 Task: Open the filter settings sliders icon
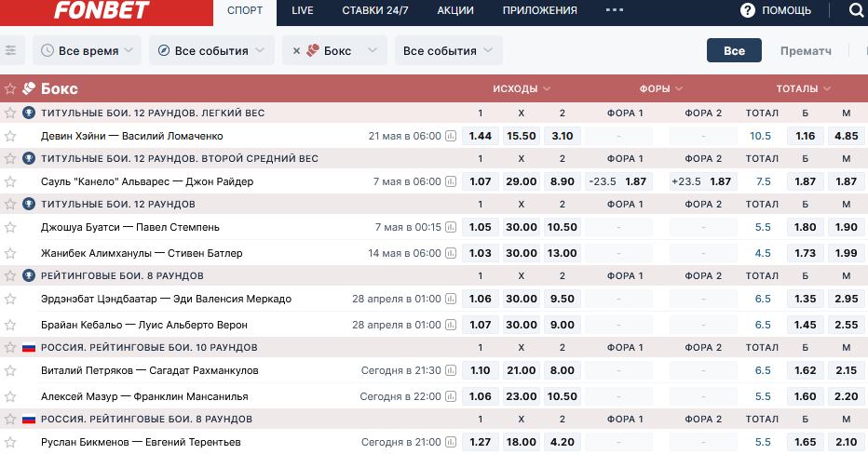pyautogui.click(x=10, y=50)
